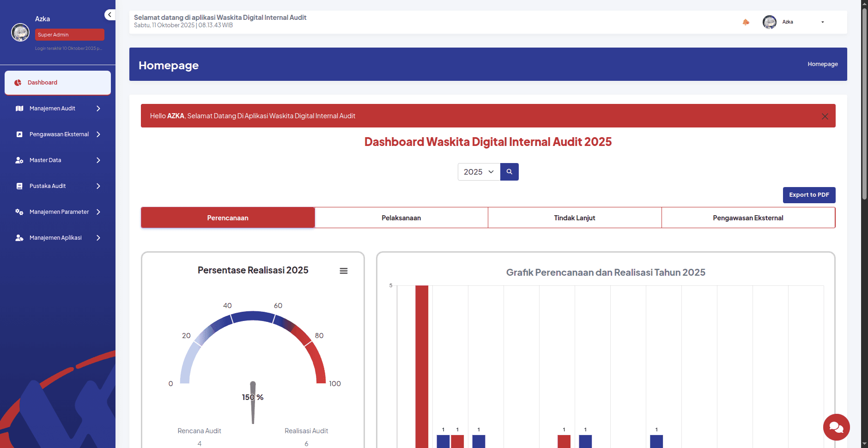Screen dimensions: 868x448
Task: Open the Persentase Realisasi chart menu
Action: tap(344, 271)
